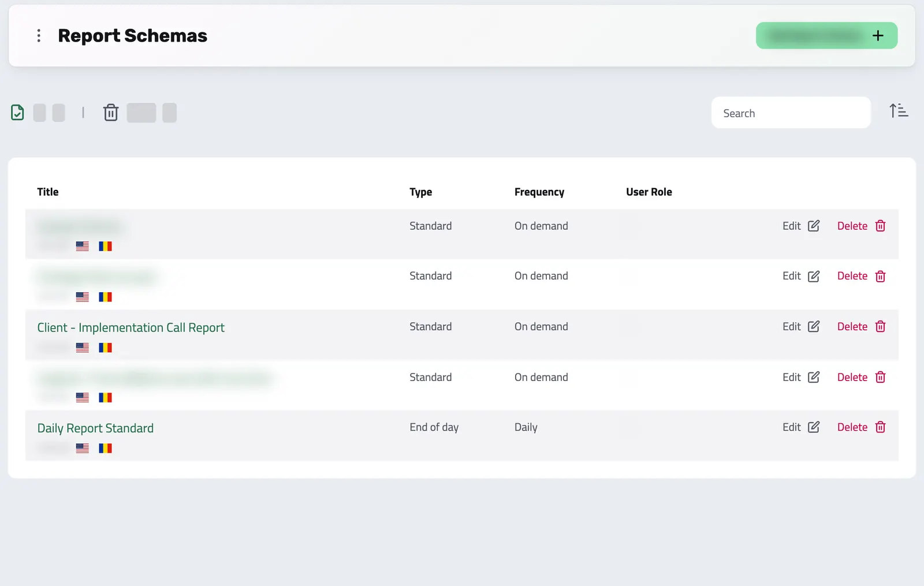Click the toolbar trash bin icon
This screenshot has width=924, height=586.
pos(111,113)
